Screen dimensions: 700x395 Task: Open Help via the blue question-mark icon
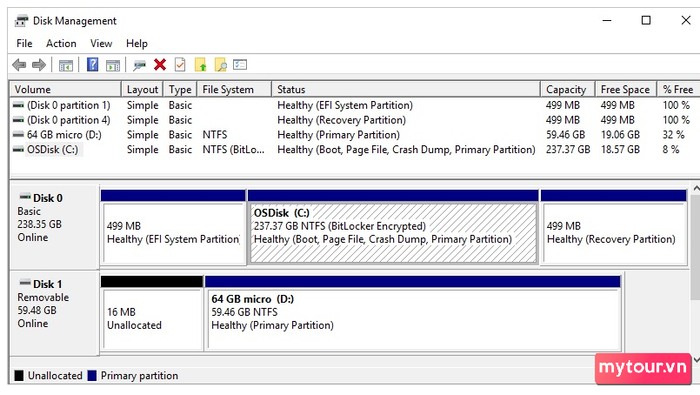pyautogui.click(x=92, y=65)
